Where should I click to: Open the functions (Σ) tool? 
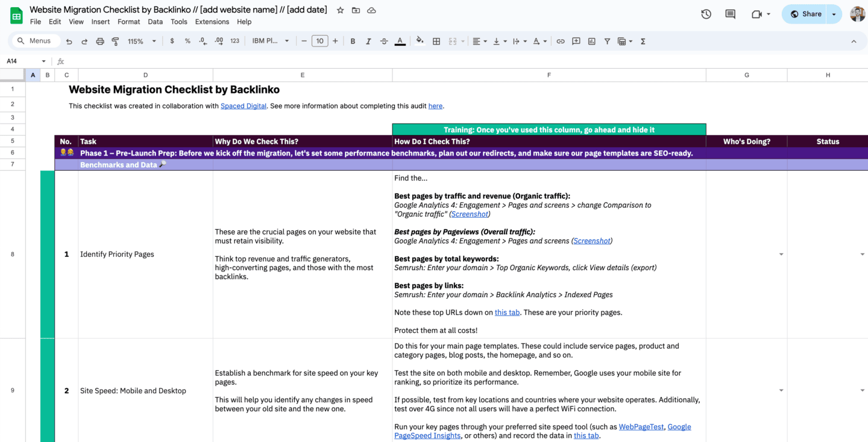pyautogui.click(x=643, y=41)
